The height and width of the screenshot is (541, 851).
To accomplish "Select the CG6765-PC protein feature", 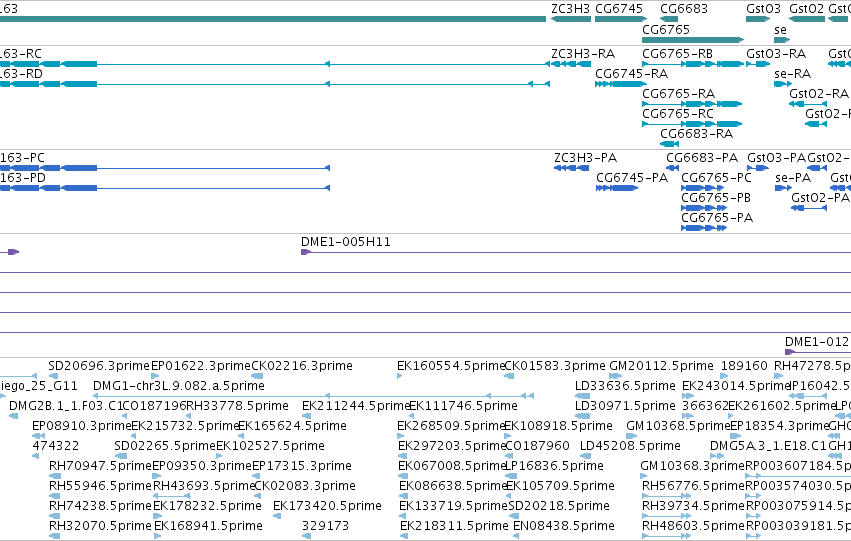I will [702, 188].
